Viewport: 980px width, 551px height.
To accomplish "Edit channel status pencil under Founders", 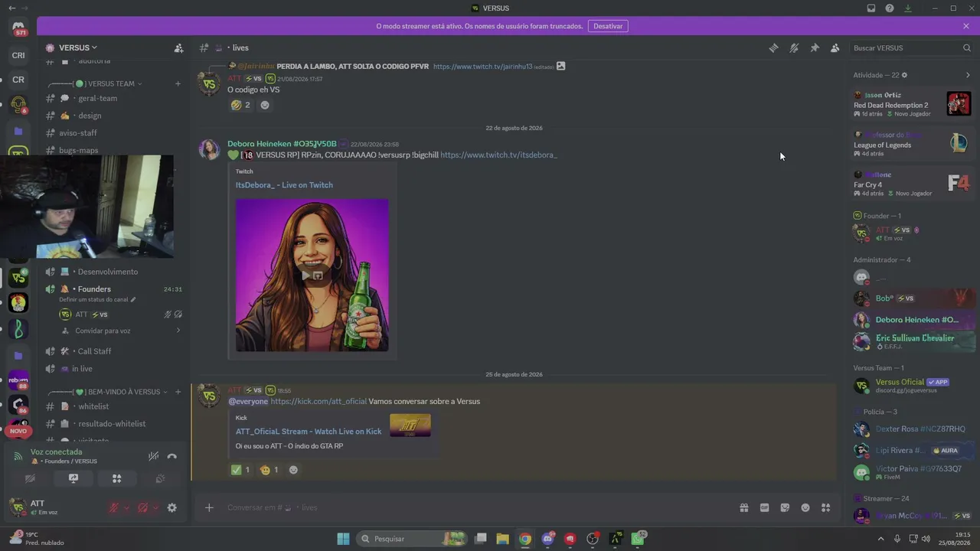I will click(133, 299).
